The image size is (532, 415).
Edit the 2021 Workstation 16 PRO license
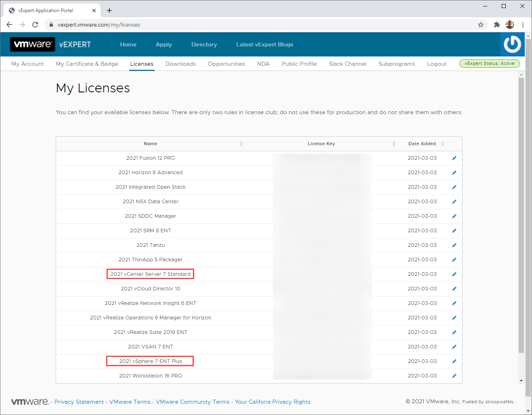click(454, 376)
